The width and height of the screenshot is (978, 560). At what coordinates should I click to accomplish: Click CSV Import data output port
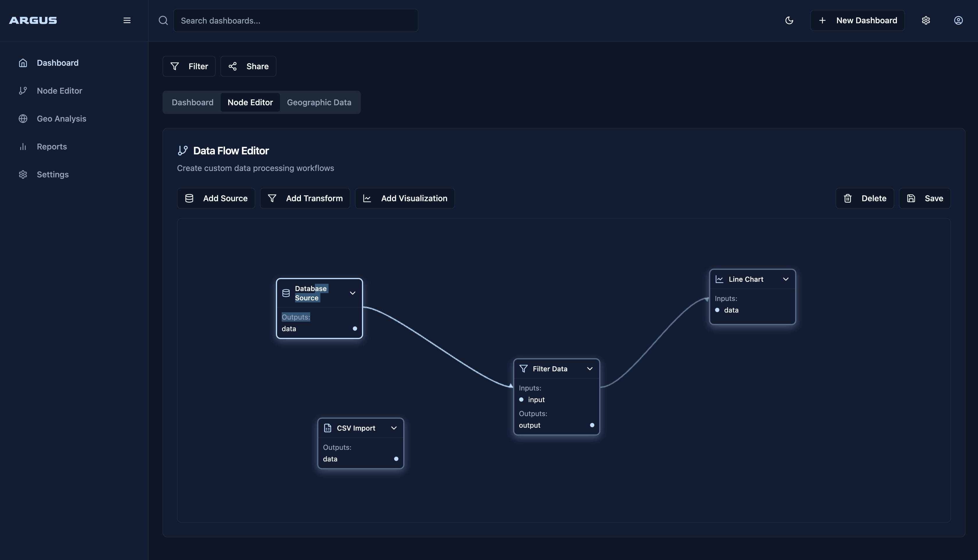coord(396,459)
